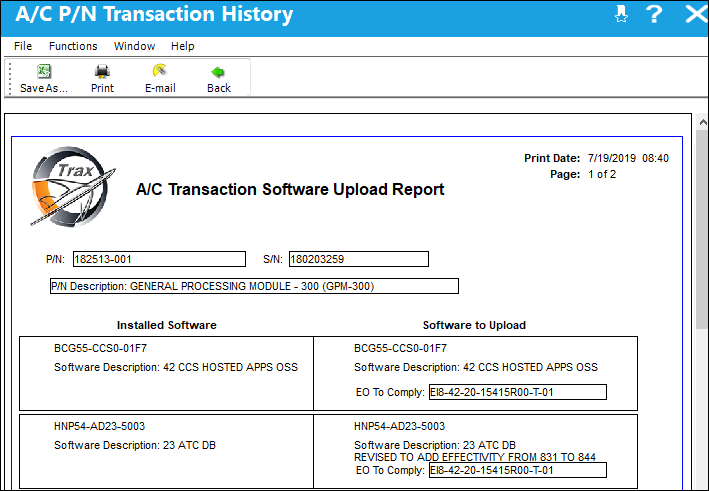The width and height of the screenshot is (709, 491).
Task: Click upload '23 ATC DB' software description
Action: click(x=489, y=445)
